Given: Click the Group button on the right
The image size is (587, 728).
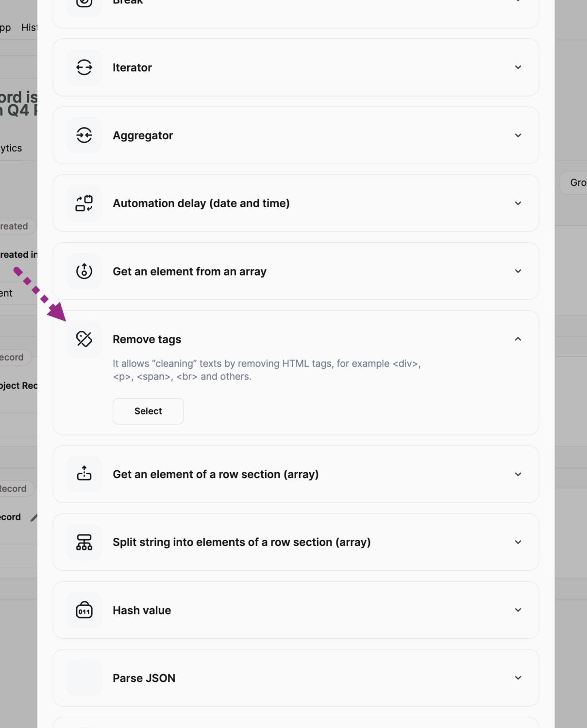Looking at the screenshot, I should pyautogui.click(x=579, y=183).
